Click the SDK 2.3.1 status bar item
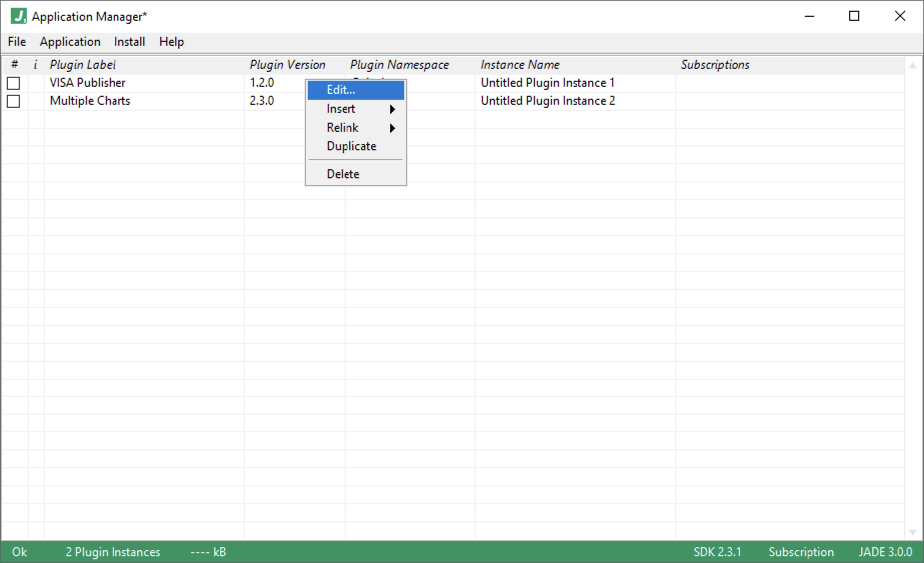Viewport: 924px width, 563px height. (718, 552)
